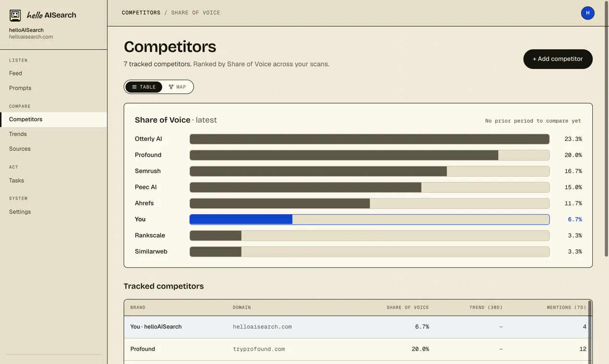Image resolution: width=609 pixels, height=364 pixels.
Task: Click the helloaisearch.com workspace name in sidebar
Action: tap(31, 37)
